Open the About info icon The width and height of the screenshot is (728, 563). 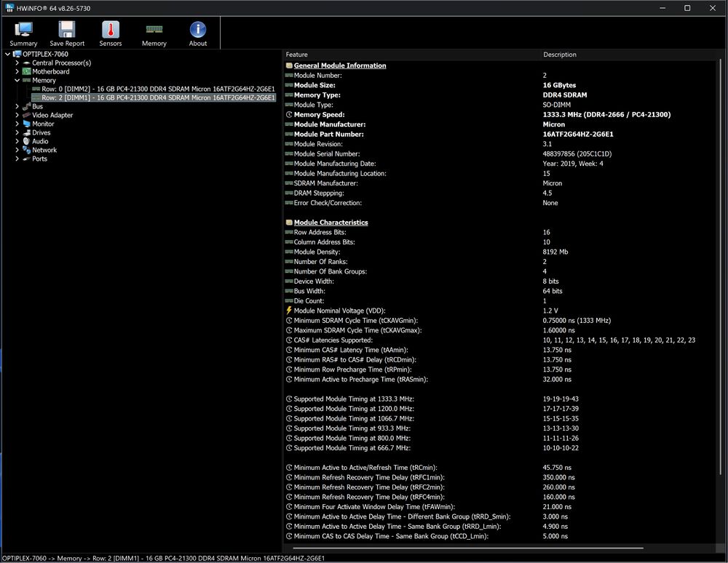pyautogui.click(x=198, y=30)
